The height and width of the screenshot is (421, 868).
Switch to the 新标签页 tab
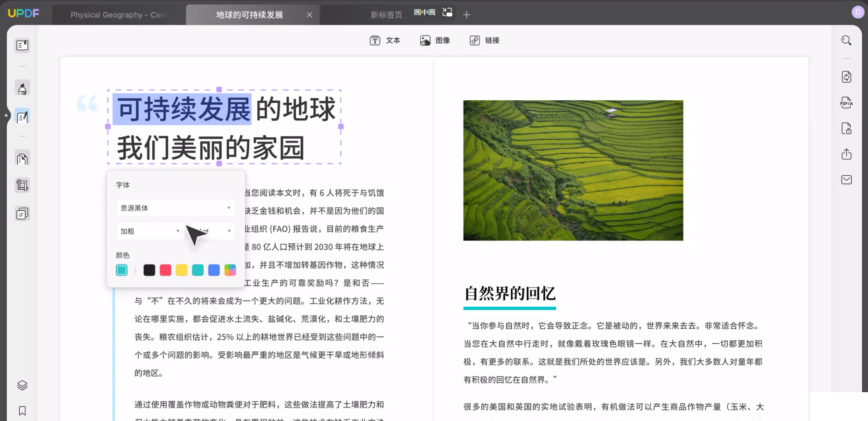click(x=386, y=15)
